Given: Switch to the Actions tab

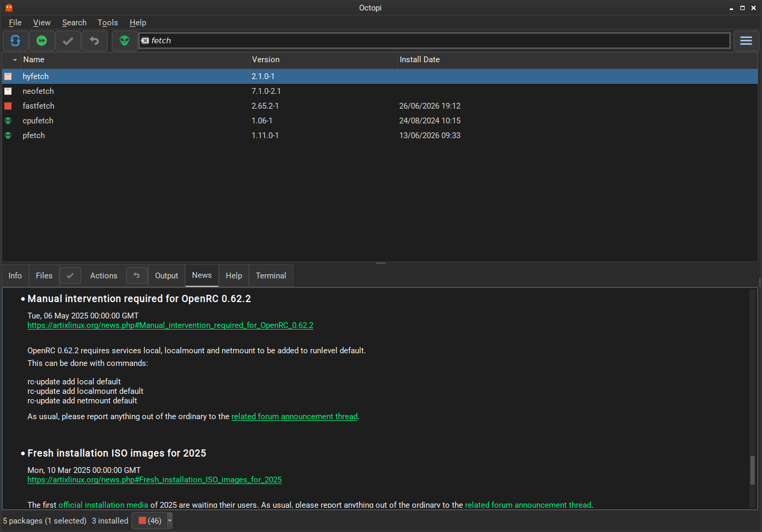Looking at the screenshot, I should point(104,276).
